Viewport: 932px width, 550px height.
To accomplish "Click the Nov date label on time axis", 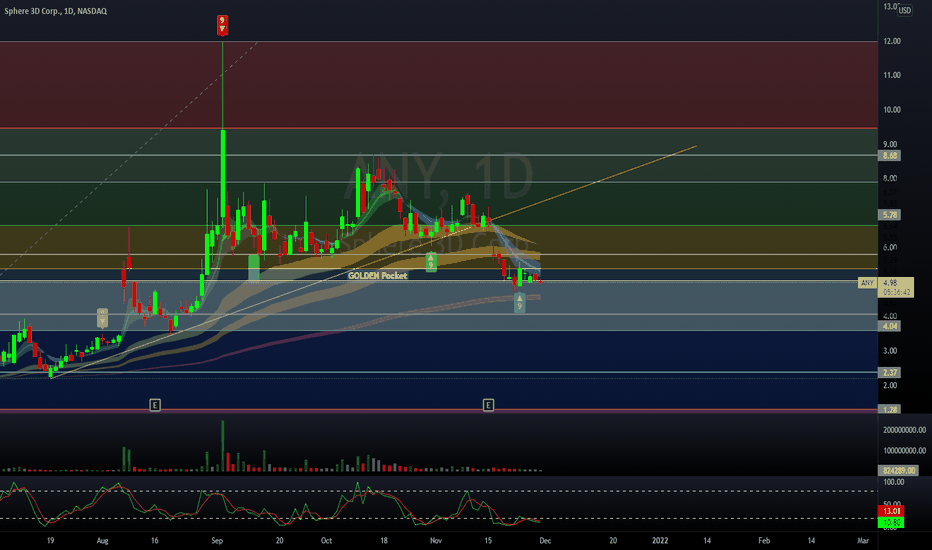I will click(x=436, y=540).
